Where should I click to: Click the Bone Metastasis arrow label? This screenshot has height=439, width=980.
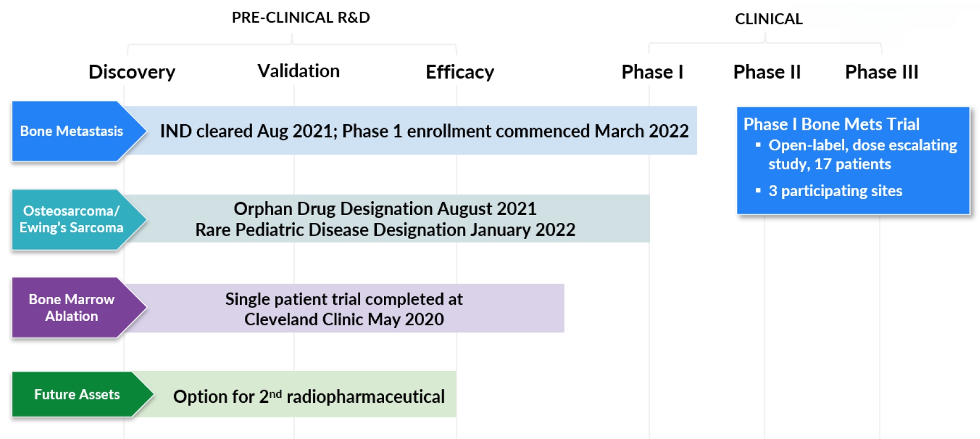click(72, 131)
